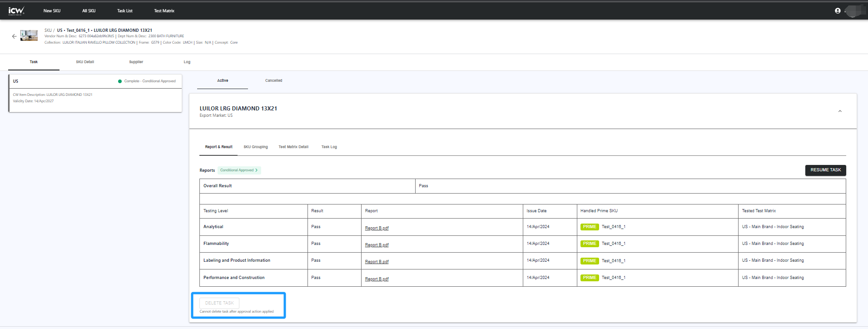Switch to the Test Matrix Detail tab
This screenshot has width=868, height=329.
293,147
